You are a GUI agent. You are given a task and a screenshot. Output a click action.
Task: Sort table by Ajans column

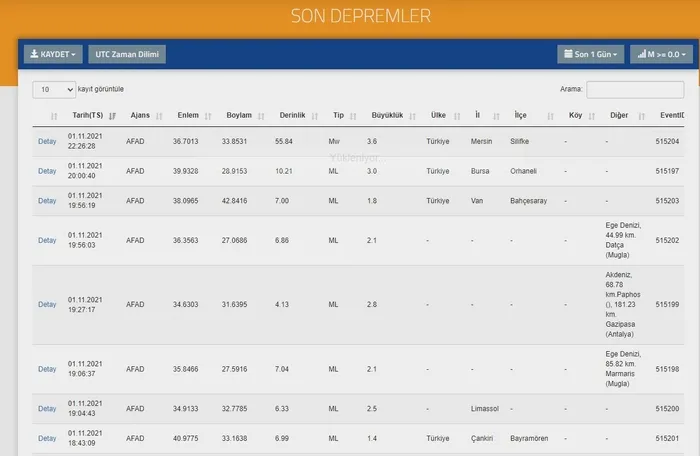pyautogui.click(x=140, y=115)
